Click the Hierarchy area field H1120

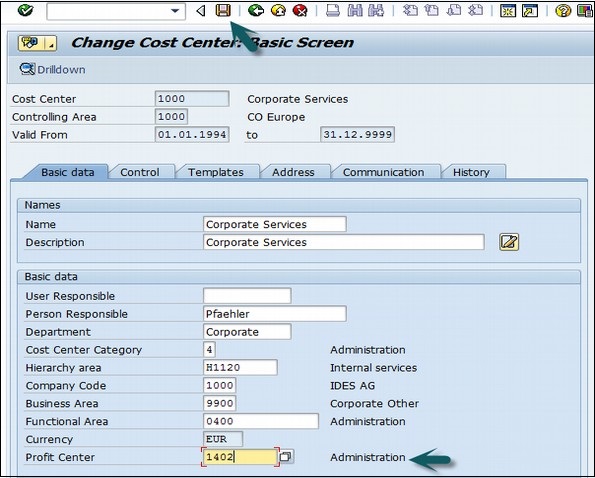pos(240,367)
